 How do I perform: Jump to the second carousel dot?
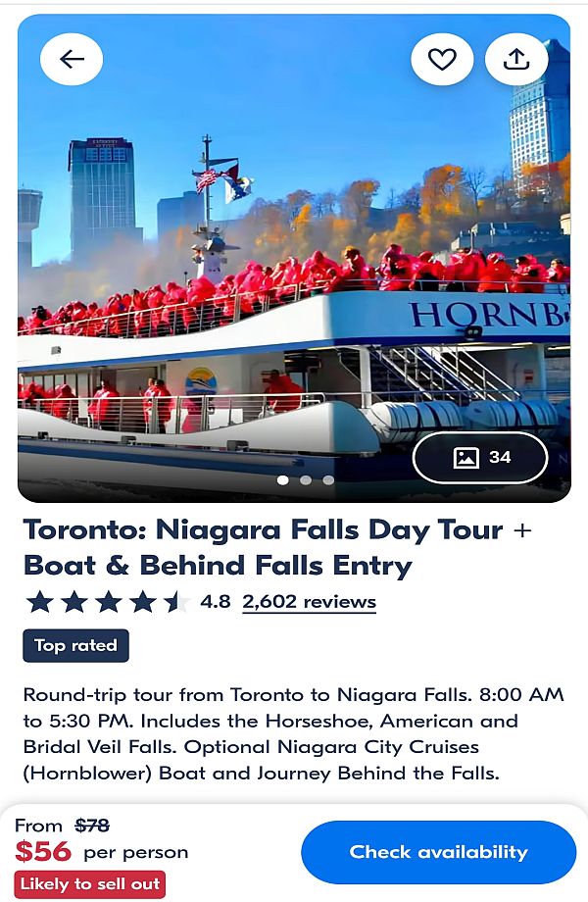click(x=306, y=479)
